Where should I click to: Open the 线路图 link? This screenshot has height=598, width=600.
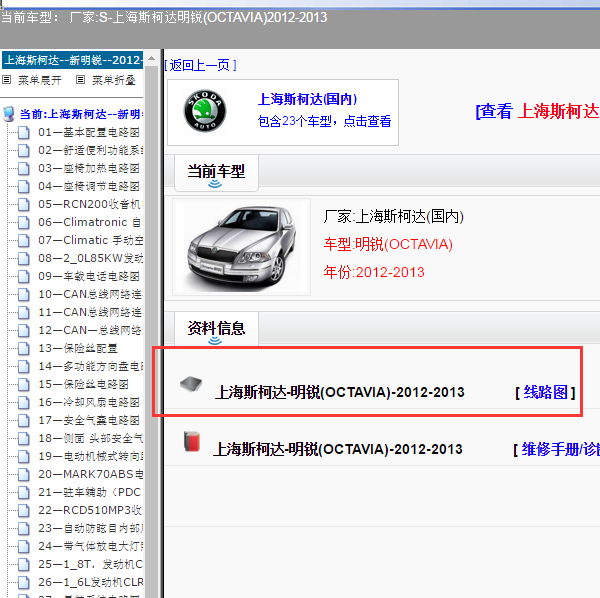coord(545,392)
